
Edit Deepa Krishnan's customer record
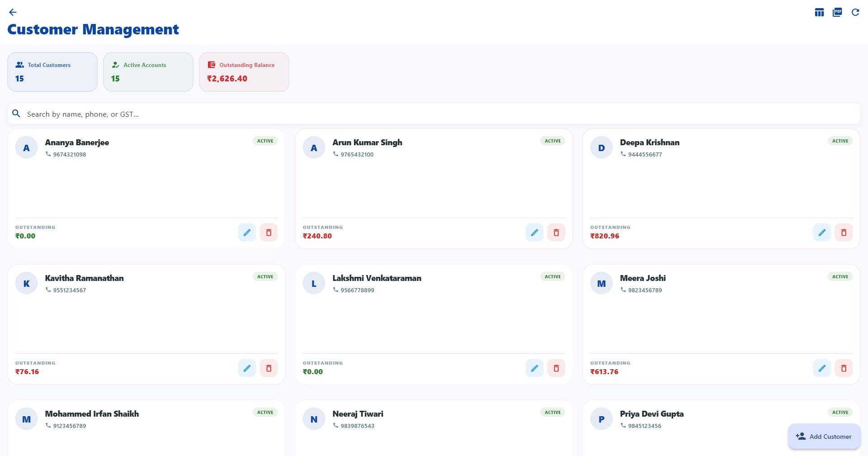(x=822, y=233)
